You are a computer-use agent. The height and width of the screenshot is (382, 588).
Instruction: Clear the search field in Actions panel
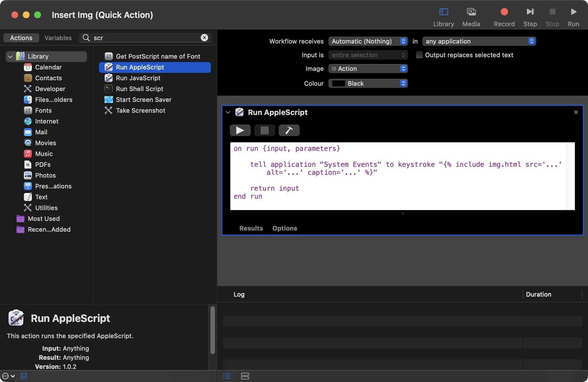pos(204,38)
